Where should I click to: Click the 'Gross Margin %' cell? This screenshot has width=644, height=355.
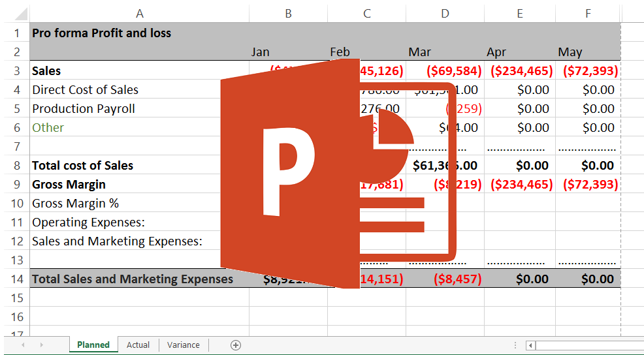75,204
